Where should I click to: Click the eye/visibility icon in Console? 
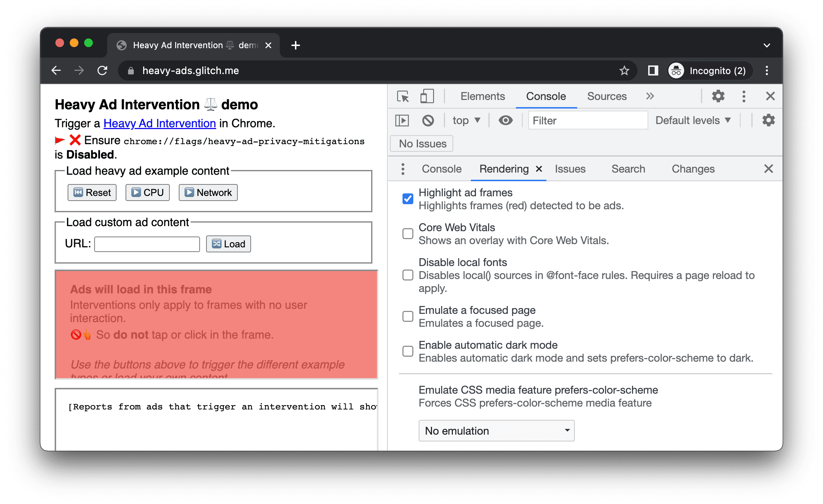504,121
